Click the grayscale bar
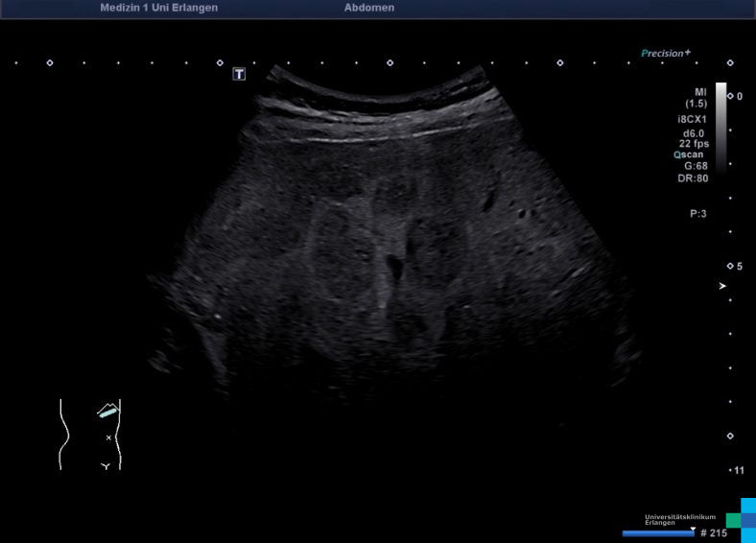Screen dimensions: 756x543 (721, 125)
